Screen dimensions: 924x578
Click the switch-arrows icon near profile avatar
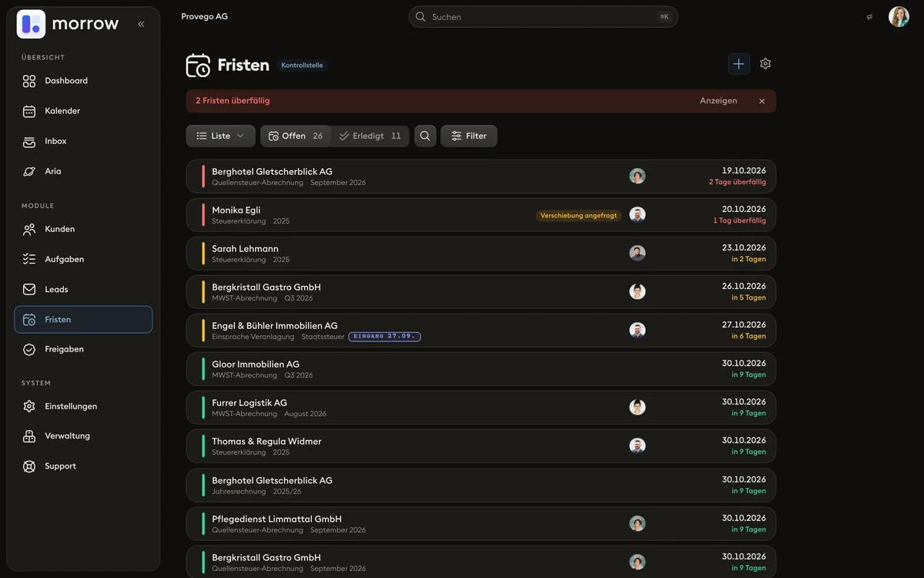click(869, 17)
